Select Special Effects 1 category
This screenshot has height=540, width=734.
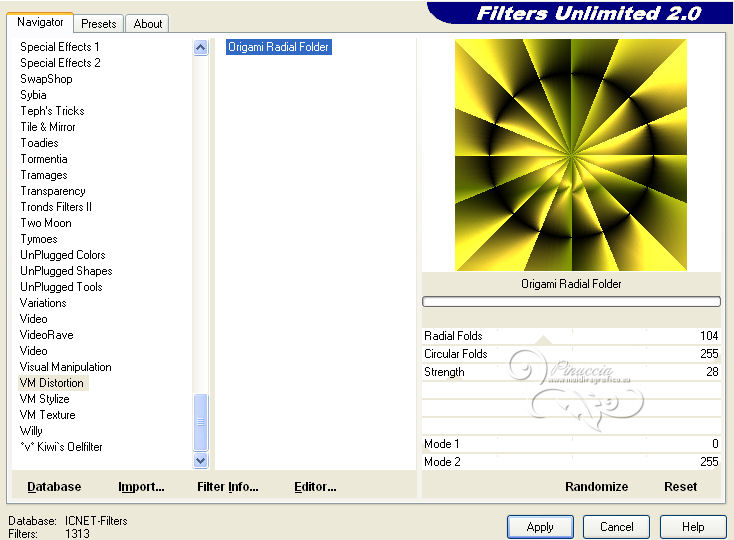click(59, 47)
